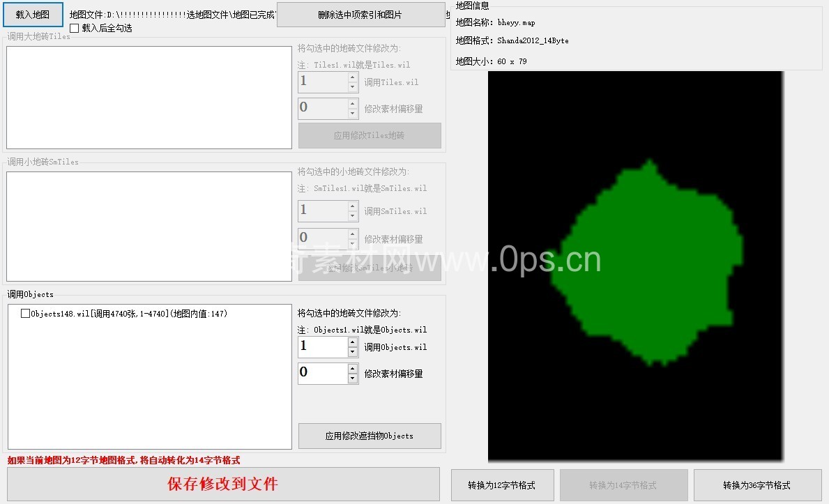Click 应用修改遮挡物Objects button
The image size is (829, 504).
point(369,436)
